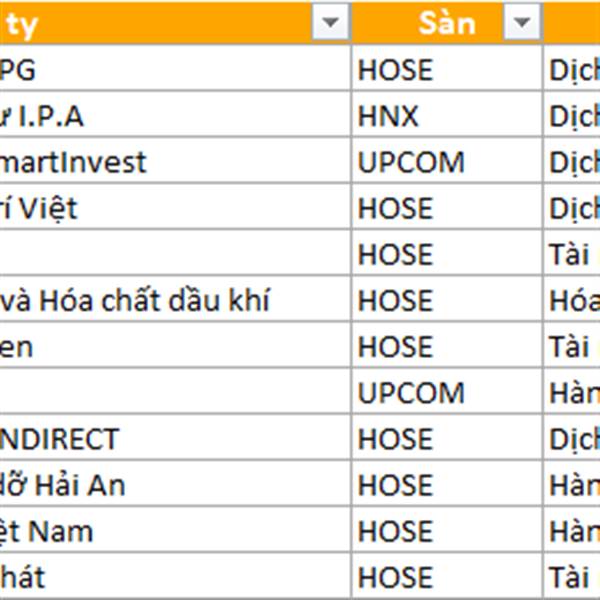Click the Hải An company cell
The width and height of the screenshot is (600, 600).
click(x=175, y=483)
